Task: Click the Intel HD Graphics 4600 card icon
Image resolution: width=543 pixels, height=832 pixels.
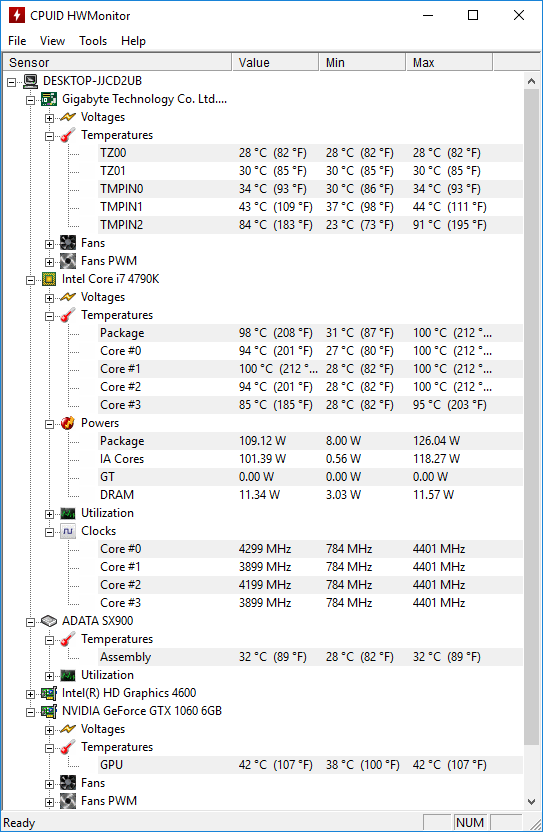Action: point(49,693)
